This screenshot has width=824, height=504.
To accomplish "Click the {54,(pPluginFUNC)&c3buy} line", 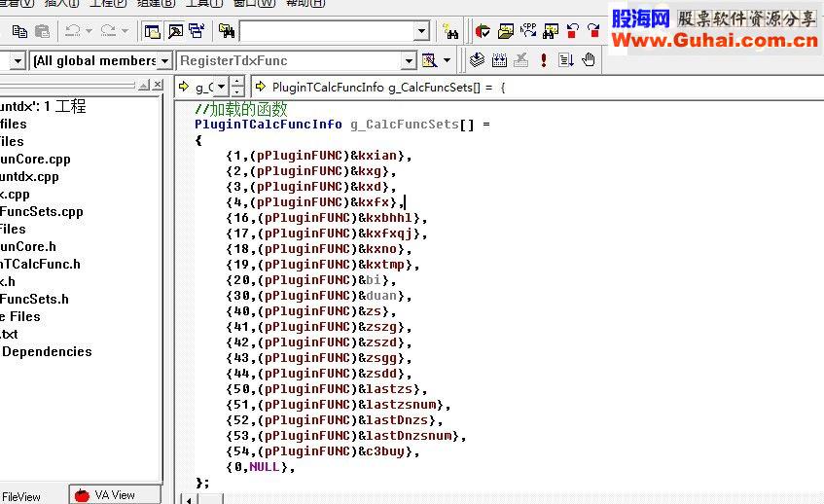I will [x=322, y=451].
